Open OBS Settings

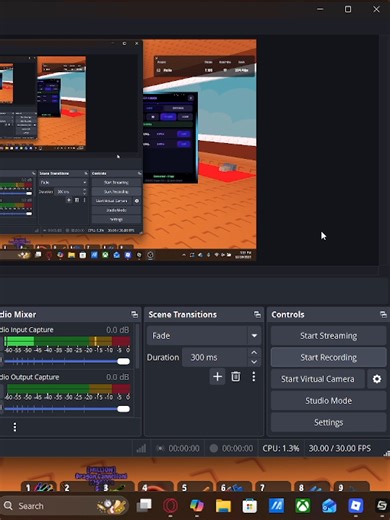tap(328, 422)
